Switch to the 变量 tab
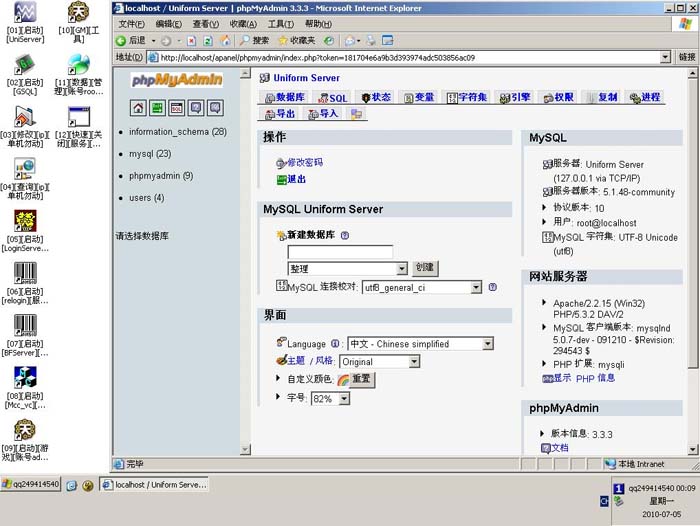This screenshot has width=700, height=526. (419, 97)
